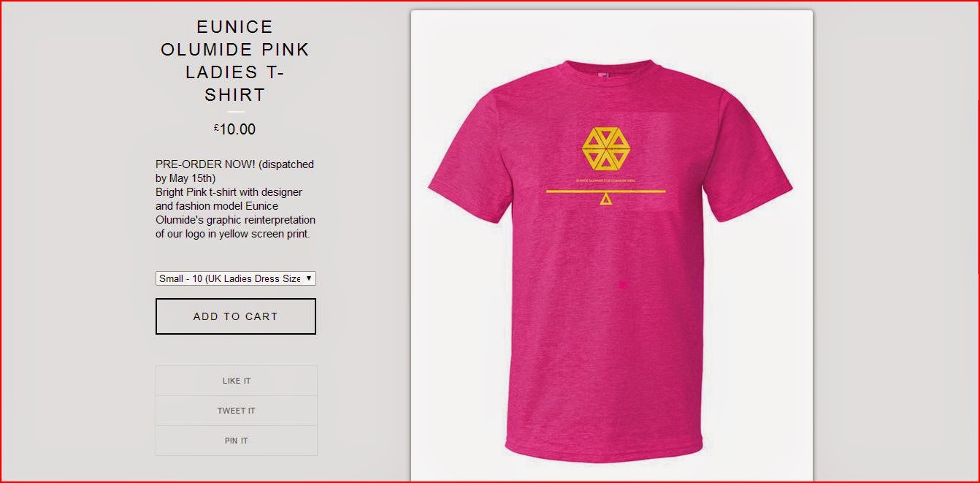980x483 pixels.
Task: Click the yellow hexagon logo on the shirt
Action: coord(606,148)
